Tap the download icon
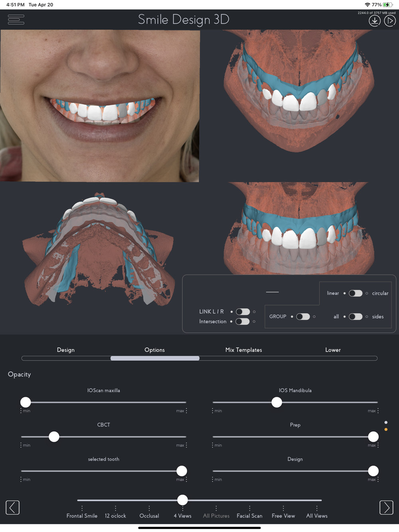Image resolution: width=399 pixels, height=532 pixels. pos(374,21)
